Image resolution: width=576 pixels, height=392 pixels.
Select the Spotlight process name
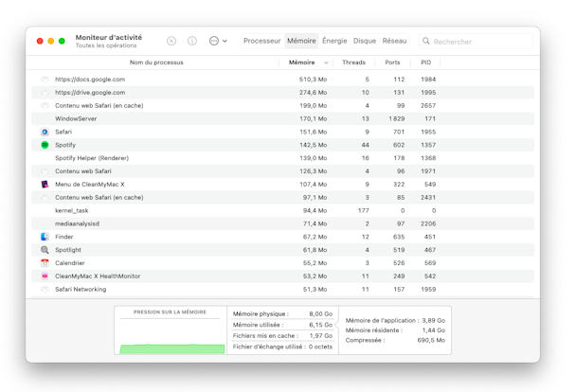point(68,250)
